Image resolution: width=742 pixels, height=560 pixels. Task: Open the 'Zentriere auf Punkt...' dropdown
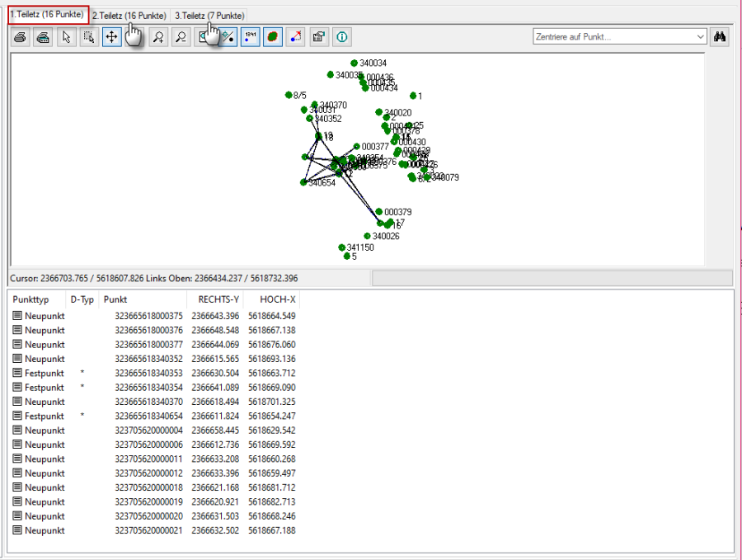(700, 37)
